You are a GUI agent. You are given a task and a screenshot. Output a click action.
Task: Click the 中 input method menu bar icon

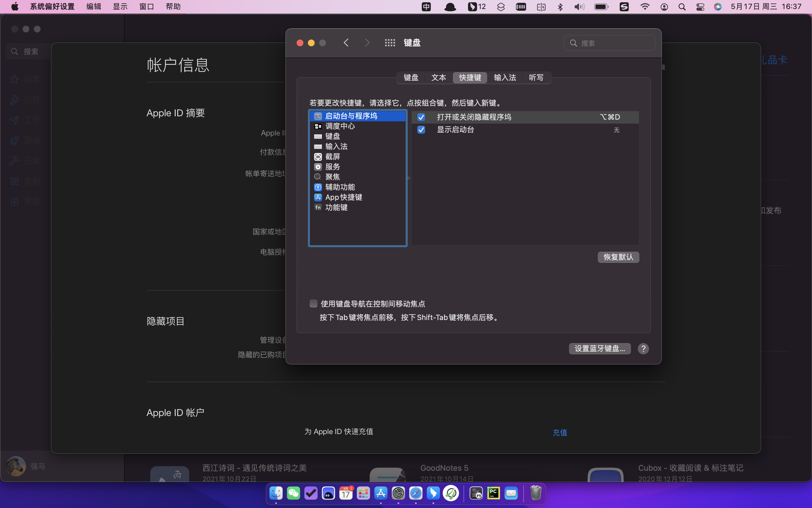click(x=426, y=7)
